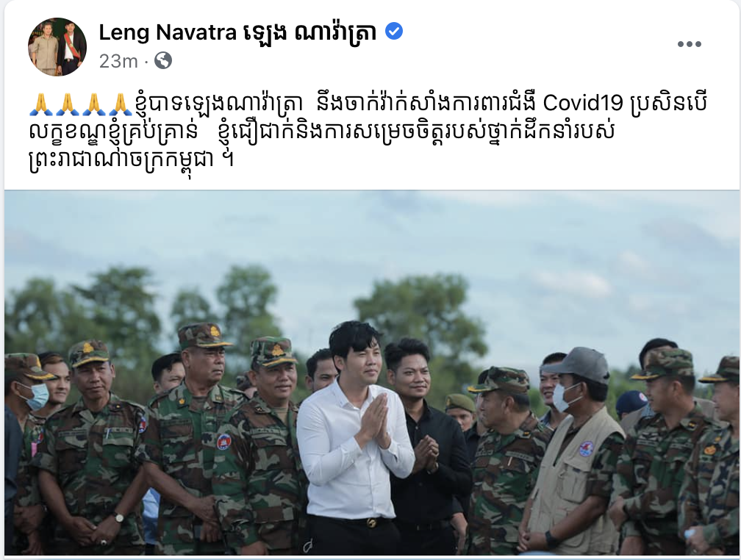Open Leng Navatra's profile picture
The height and width of the screenshot is (560, 741).
tap(57, 47)
